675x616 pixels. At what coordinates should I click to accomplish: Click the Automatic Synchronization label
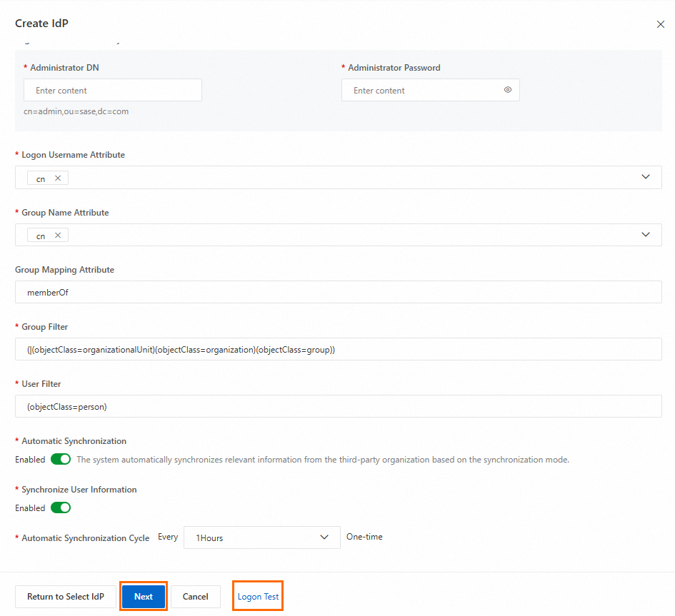coord(74,441)
